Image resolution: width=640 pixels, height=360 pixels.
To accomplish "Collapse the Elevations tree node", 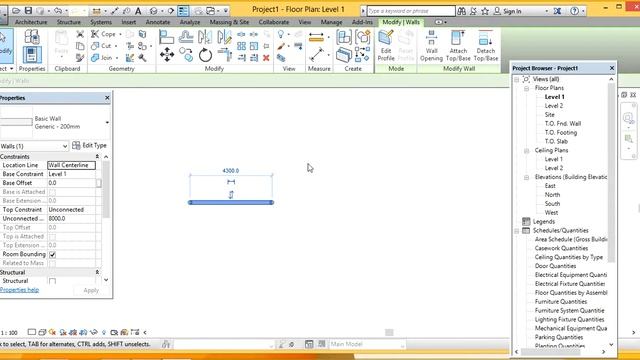I will (x=527, y=177).
